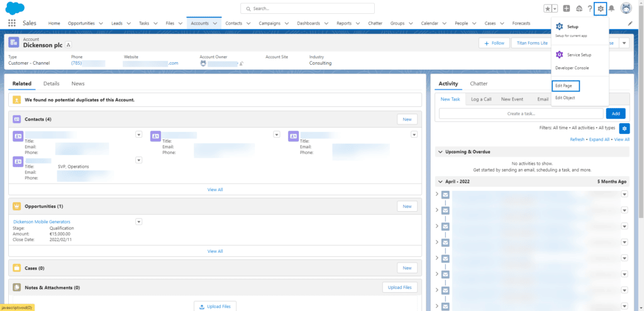The width and height of the screenshot is (644, 311).
Task: Choose Developer Console from setup menu
Action: point(572,68)
